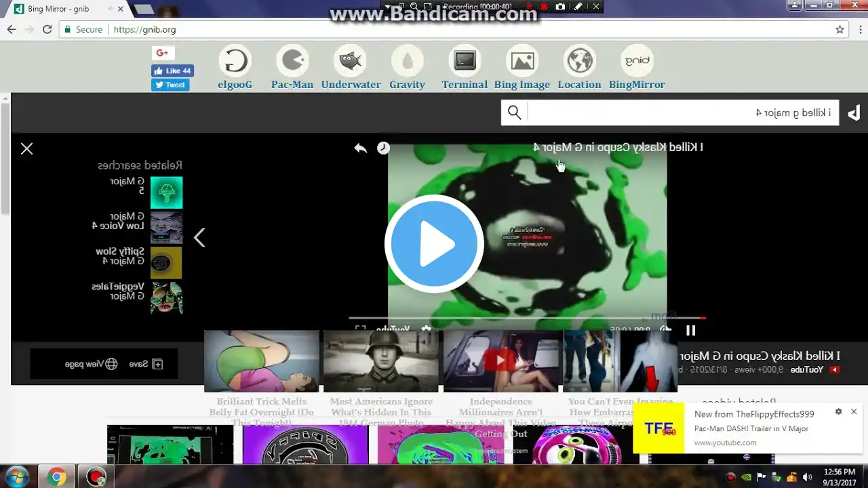
Task: Open G Major Low Voice 4 related search
Action: coord(119,221)
